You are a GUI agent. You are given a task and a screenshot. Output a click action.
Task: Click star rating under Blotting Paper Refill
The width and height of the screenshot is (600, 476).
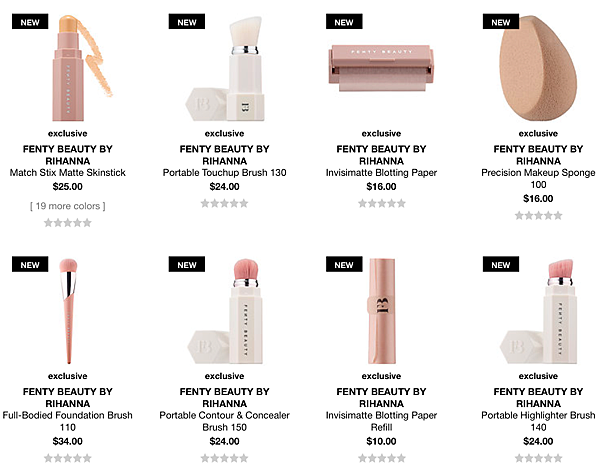382,458
